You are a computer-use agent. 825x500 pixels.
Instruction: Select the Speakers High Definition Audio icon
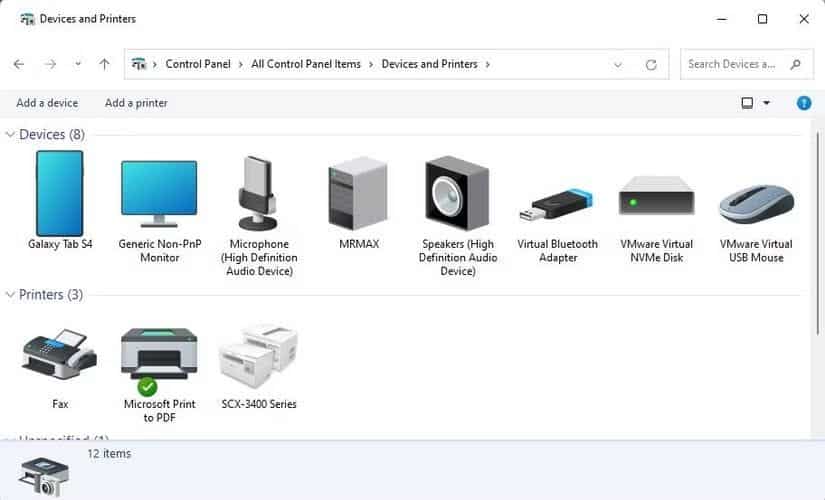pos(457,193)
